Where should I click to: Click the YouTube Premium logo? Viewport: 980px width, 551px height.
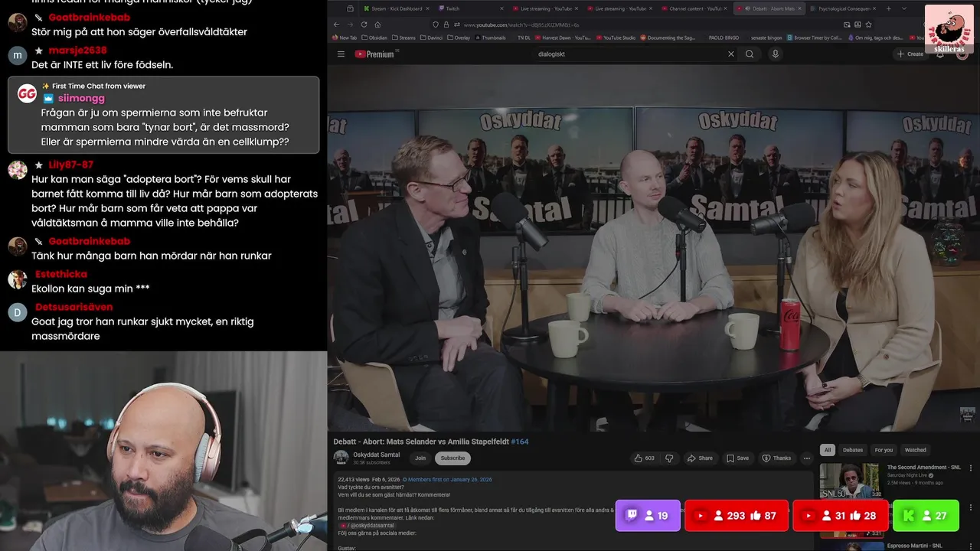pos(375,54)
